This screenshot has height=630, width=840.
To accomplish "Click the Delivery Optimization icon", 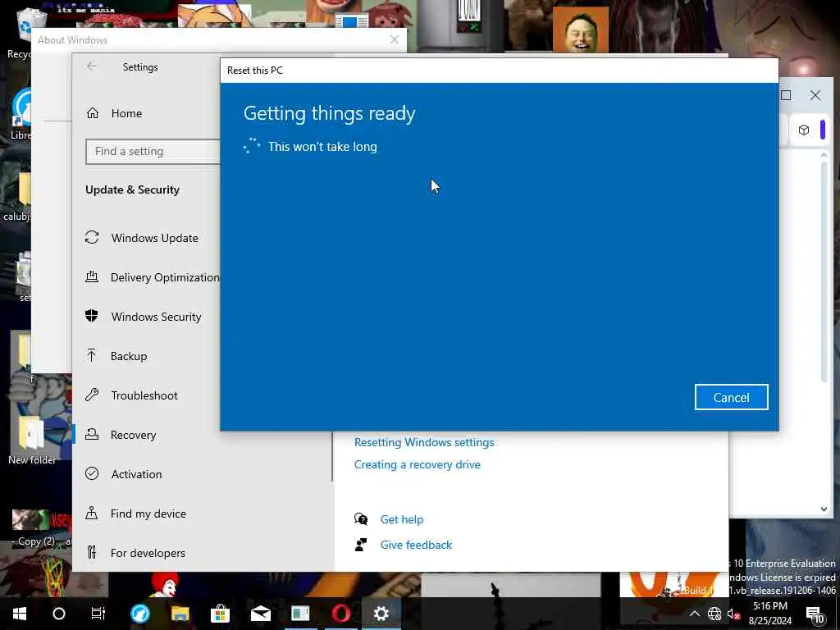I will click(92, 276).
